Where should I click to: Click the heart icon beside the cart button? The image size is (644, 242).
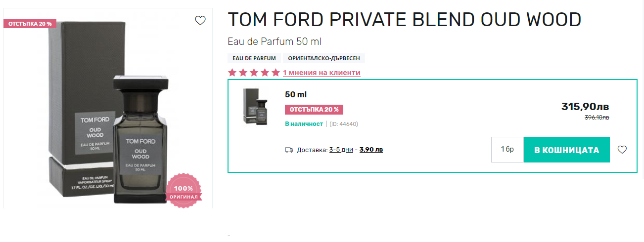coord(622,150)
